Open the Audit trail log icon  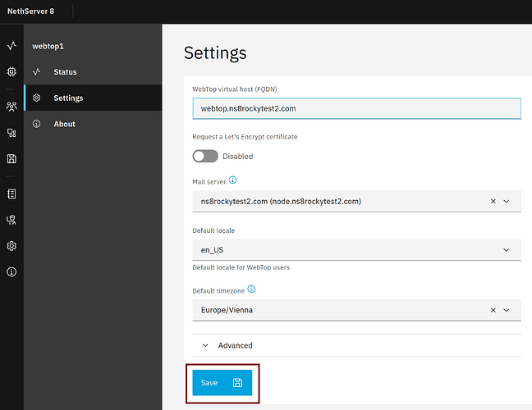11,194
